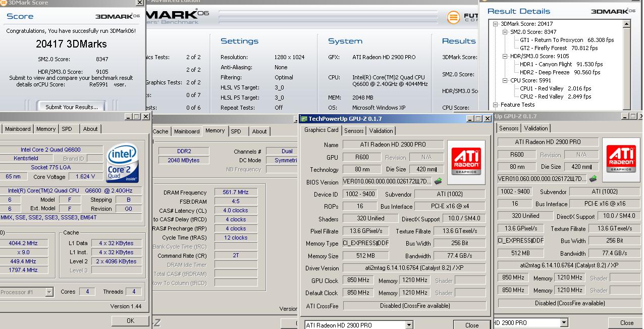This screenshot has width=644, height=329.
Task: Click the 3DMark Score window title icon
Action: tap(4, 3)
